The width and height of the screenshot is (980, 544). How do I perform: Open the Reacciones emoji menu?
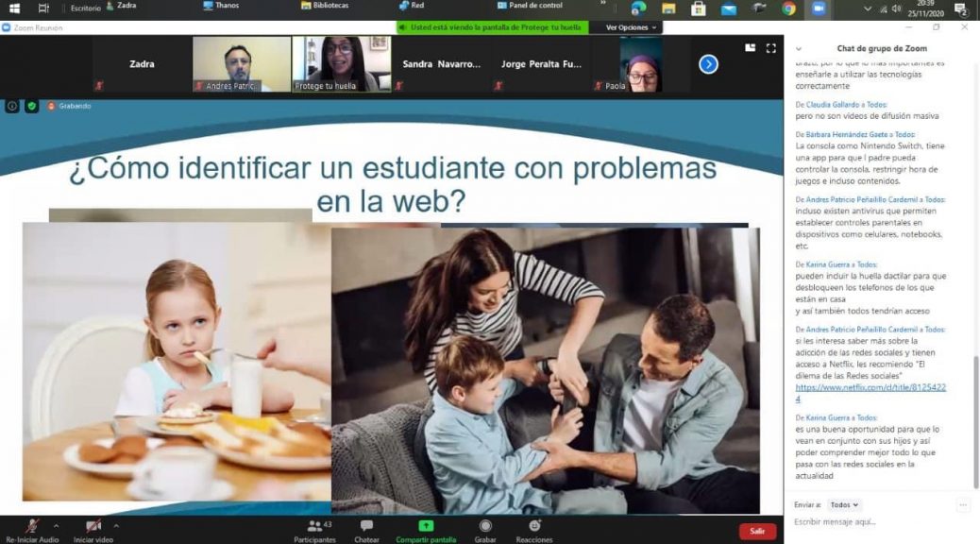pyautogui.click(x=534, y=526)
